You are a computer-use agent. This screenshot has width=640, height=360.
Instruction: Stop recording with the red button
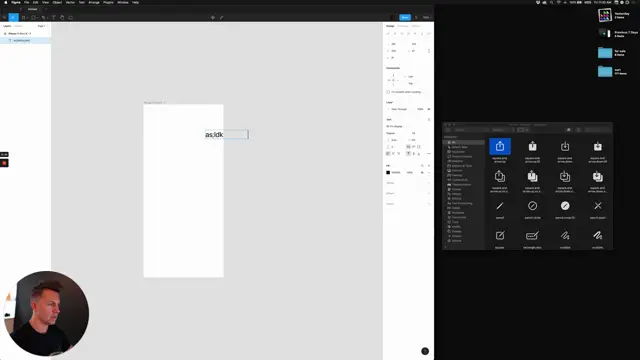click(4, 163)
